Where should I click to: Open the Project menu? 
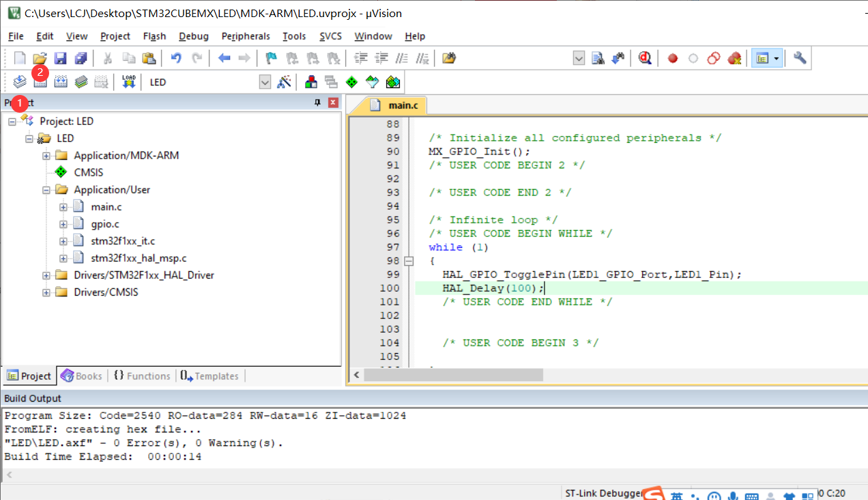point(115,36)
